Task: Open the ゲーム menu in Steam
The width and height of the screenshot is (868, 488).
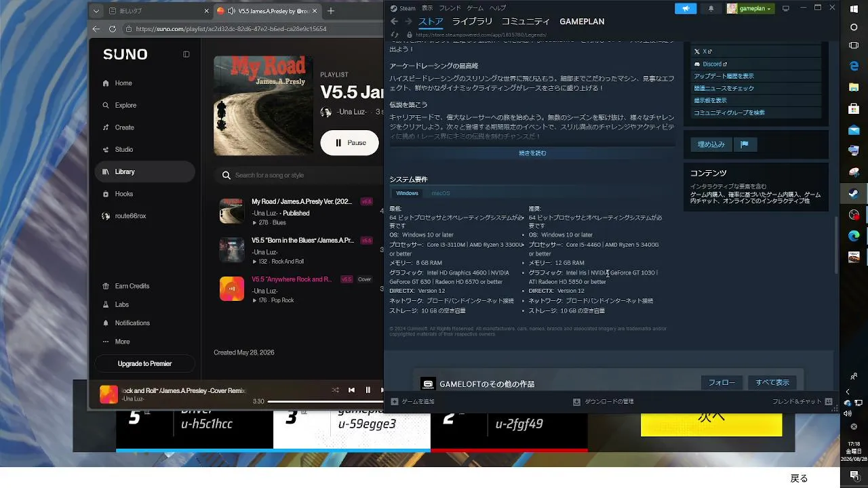Action: click(x=475, y=8)
